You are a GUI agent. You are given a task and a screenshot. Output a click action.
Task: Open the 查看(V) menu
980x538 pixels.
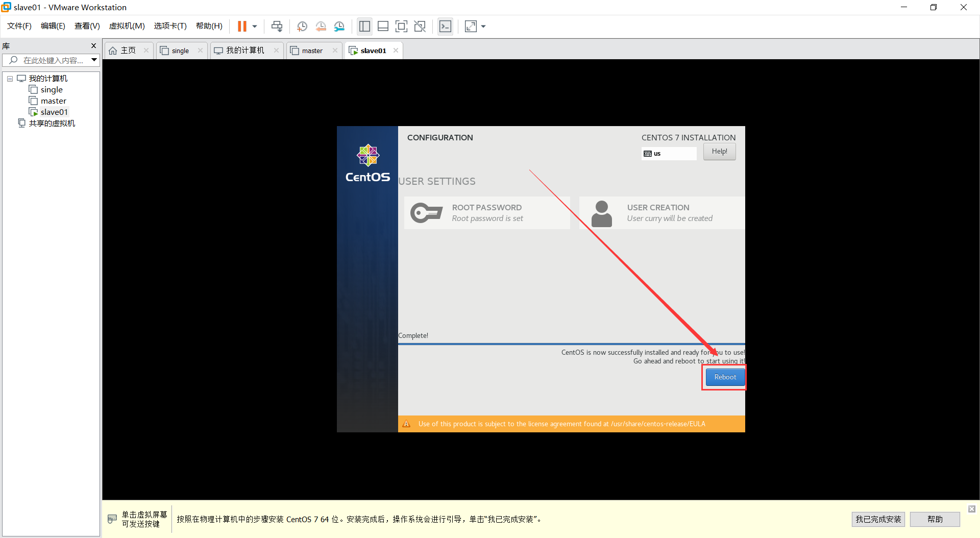[x=87, y=26]
